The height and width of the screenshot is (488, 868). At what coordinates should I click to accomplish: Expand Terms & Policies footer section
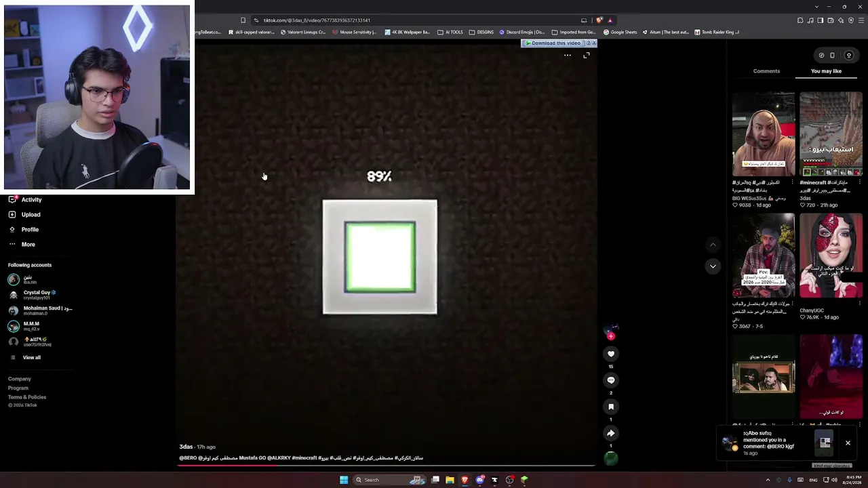coord(27,397)
